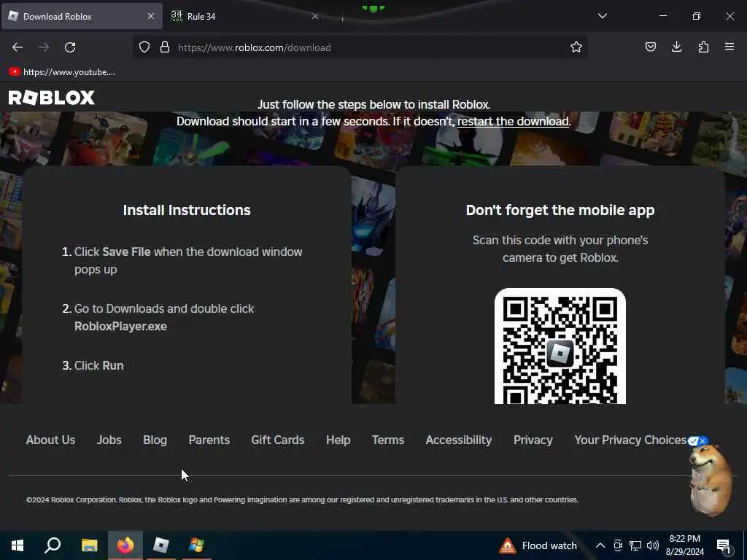Click the Install Instructions heading

[x=187, y=210]
